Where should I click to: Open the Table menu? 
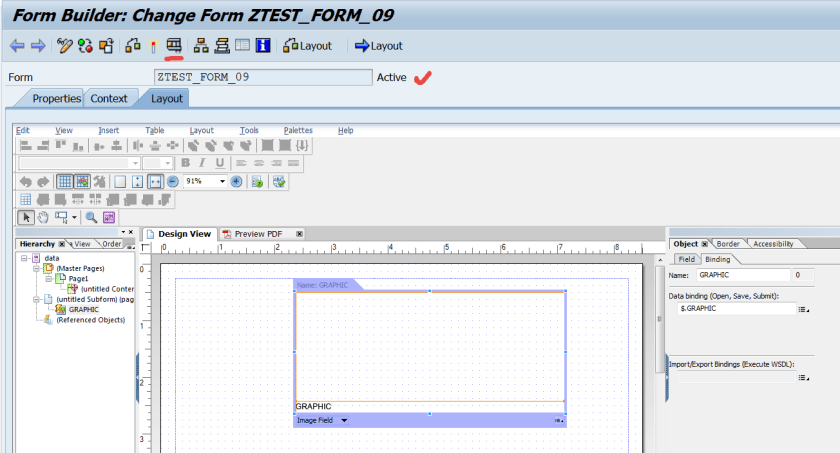[155, 130]
